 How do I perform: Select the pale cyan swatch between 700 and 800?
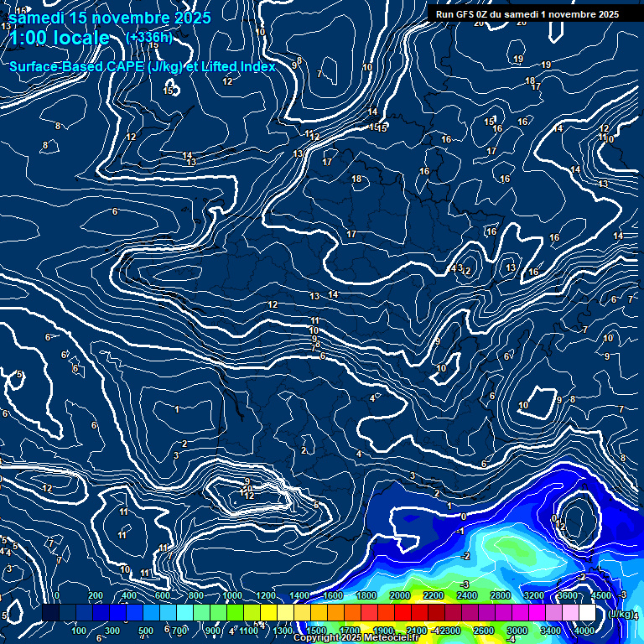point(184,612)
